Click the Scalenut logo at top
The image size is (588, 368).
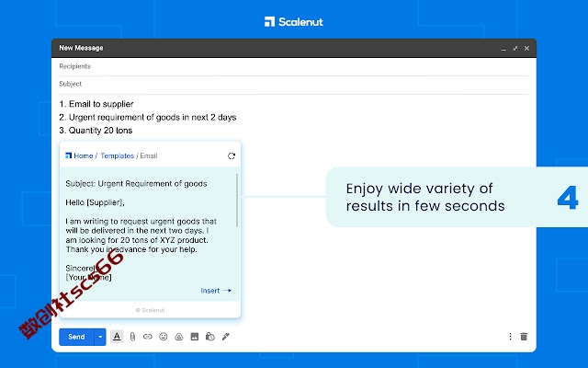294,22
